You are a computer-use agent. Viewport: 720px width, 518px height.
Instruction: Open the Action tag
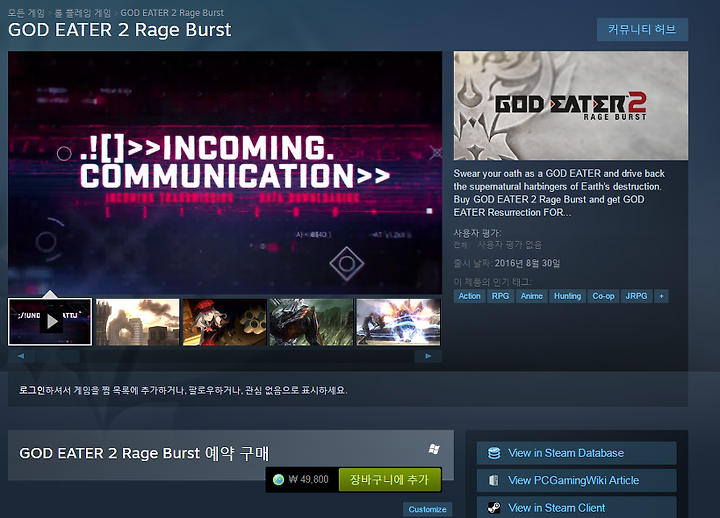pos(469,296)
